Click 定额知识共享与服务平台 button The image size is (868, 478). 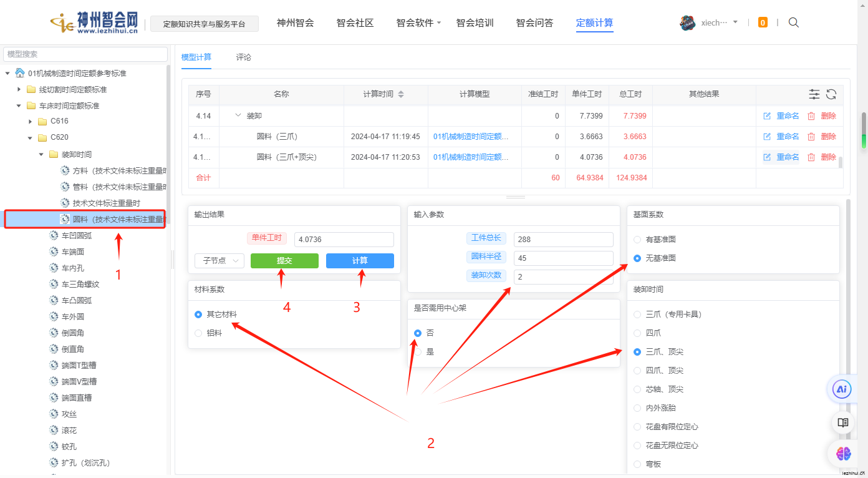[x=205, y=24]
